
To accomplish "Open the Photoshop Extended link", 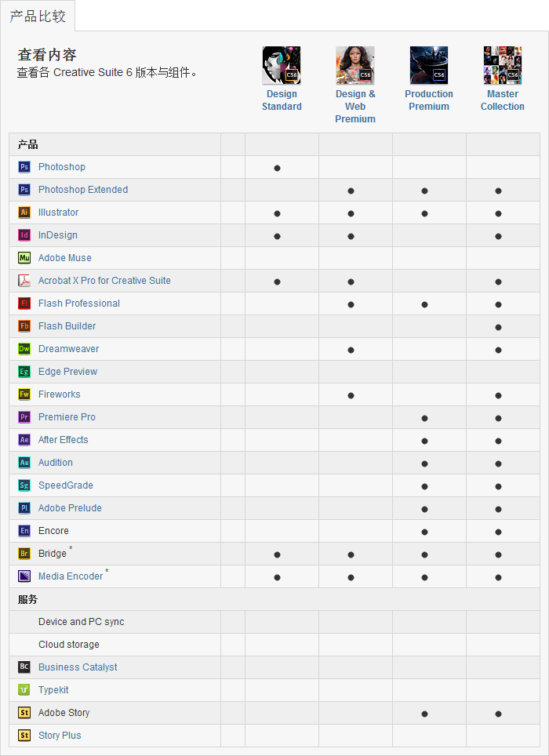I will 83,190.
